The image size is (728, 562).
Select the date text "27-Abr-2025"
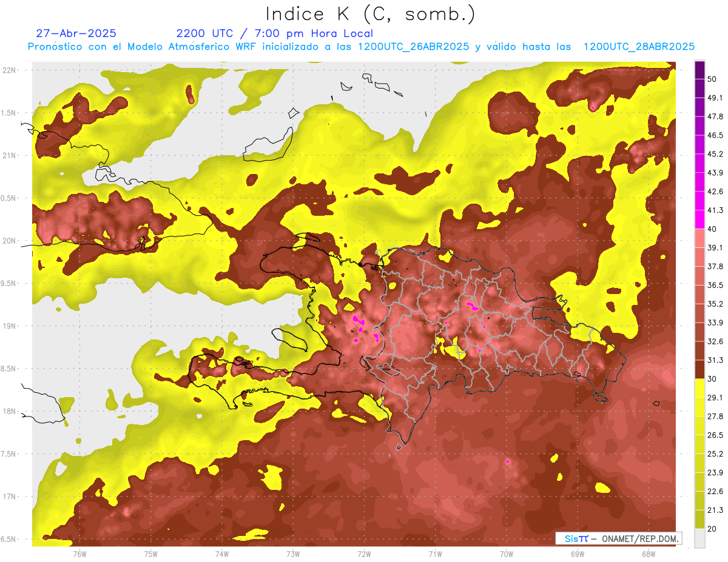point(76,33)
